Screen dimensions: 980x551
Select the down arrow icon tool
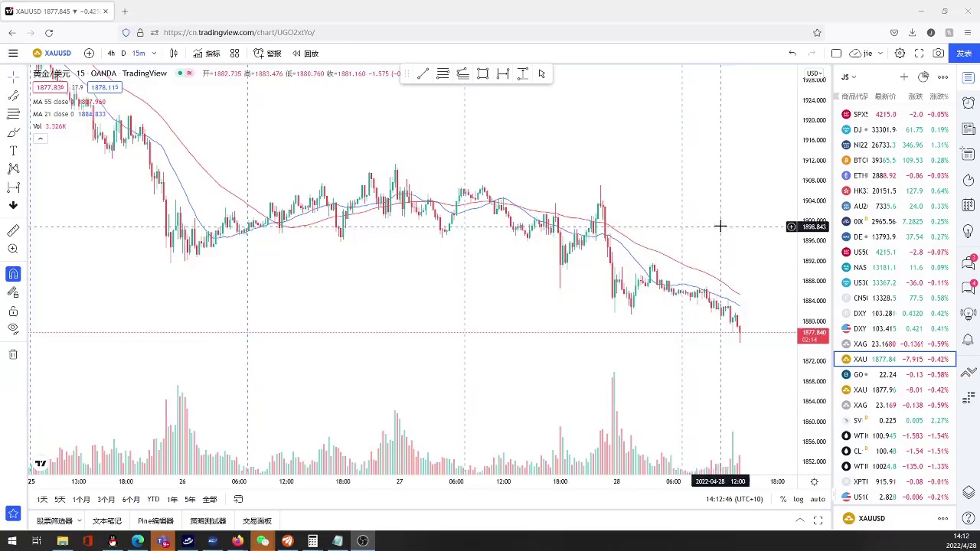(x=13, y=205)
